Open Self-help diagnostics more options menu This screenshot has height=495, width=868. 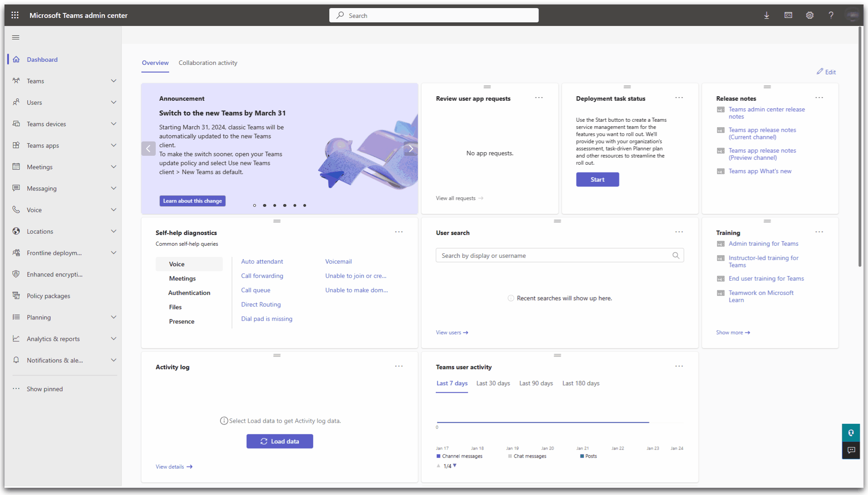(x=399, y=232)
